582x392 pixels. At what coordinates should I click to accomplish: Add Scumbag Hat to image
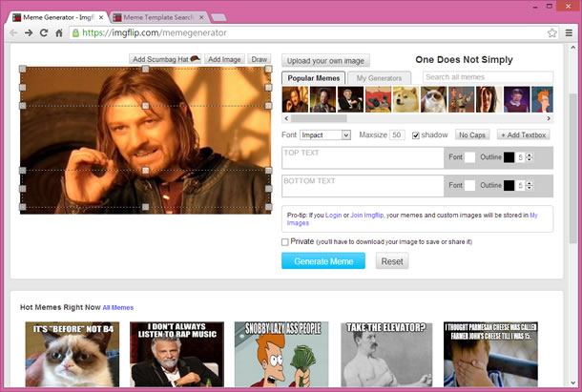pyautogui.click(x=166, y=59)
